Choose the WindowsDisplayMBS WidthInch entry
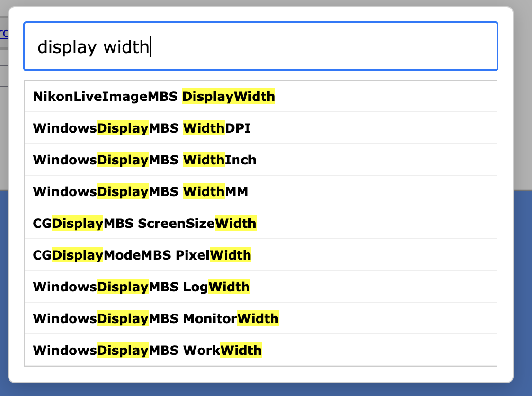The image size is (532, 396). click(x=261, y=160)
